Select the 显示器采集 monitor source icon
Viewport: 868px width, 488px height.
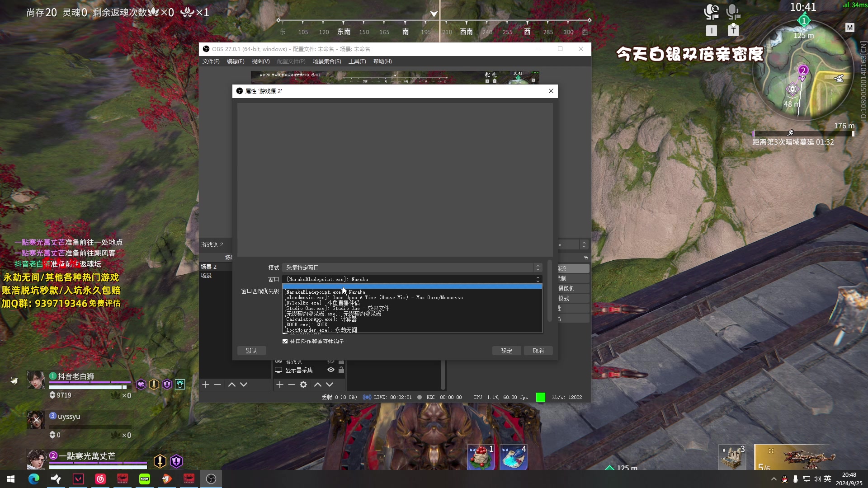point(278,370)
